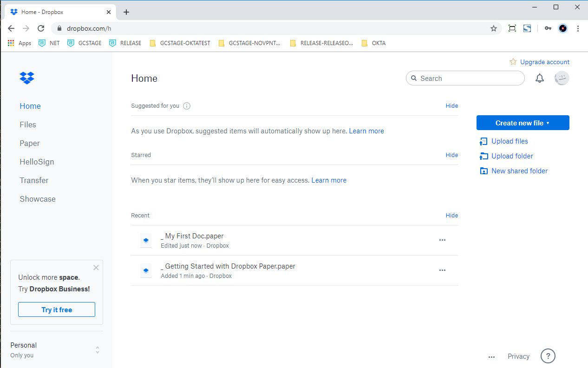Click the info icon beside Suggested for you
Screen dimensions: 588x368
[x=187, y=106]
